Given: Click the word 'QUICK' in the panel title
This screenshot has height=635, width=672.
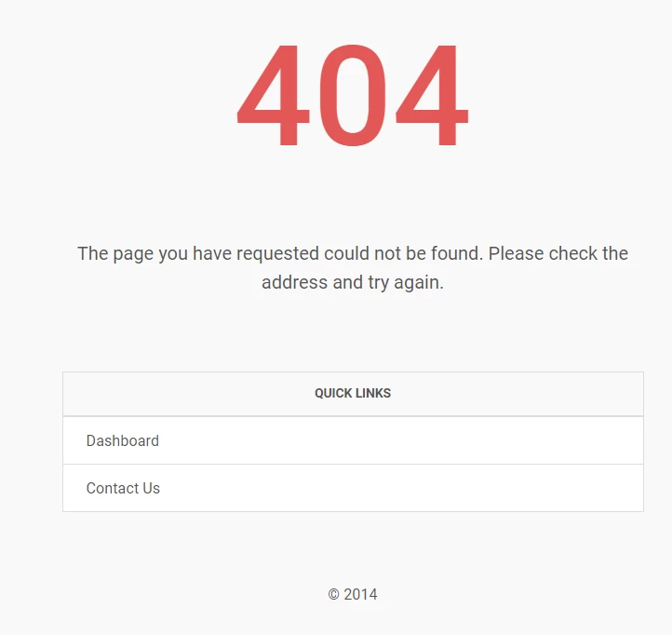Looking at the screenshot, I should click(x=332, y=393).
